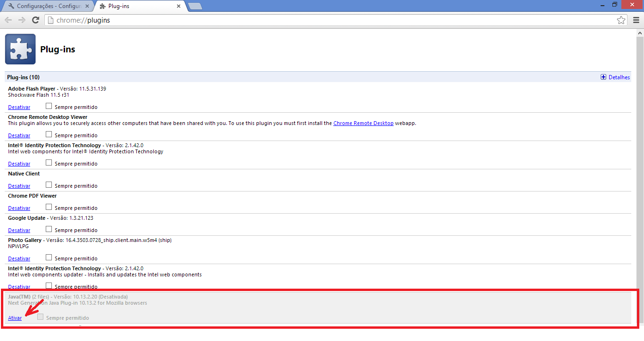Click the wrench icon on Configurações tab

click(x=11, y=6)
